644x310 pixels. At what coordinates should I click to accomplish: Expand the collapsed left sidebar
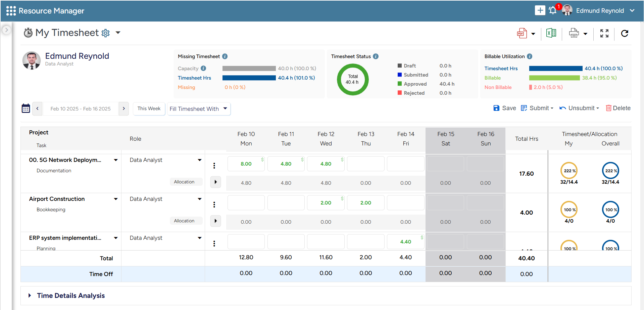point(6,30)
